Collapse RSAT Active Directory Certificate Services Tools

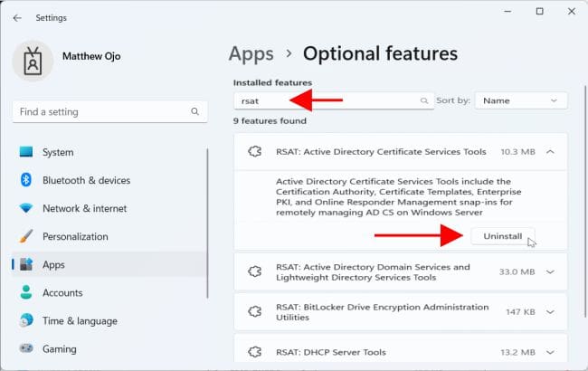coord(550,151)
